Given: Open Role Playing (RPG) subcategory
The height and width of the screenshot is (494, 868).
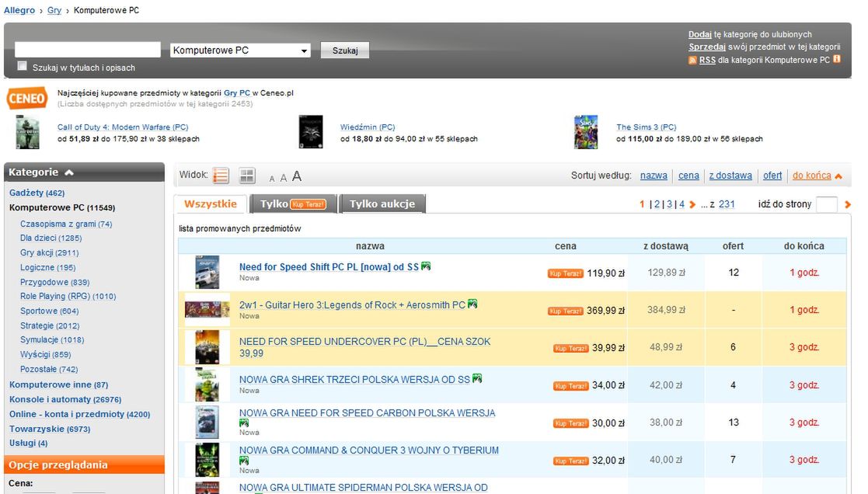Looking at the screenshot, I should point(68,296).
